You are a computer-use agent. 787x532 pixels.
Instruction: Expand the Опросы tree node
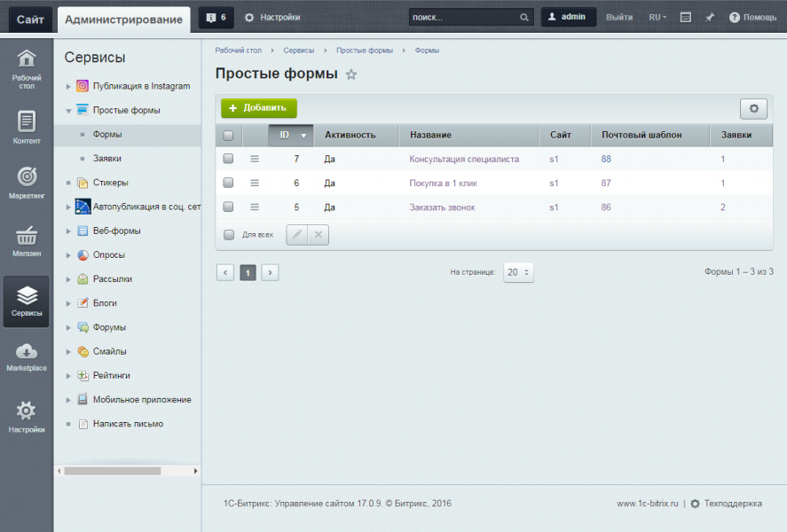pos(68,255)
